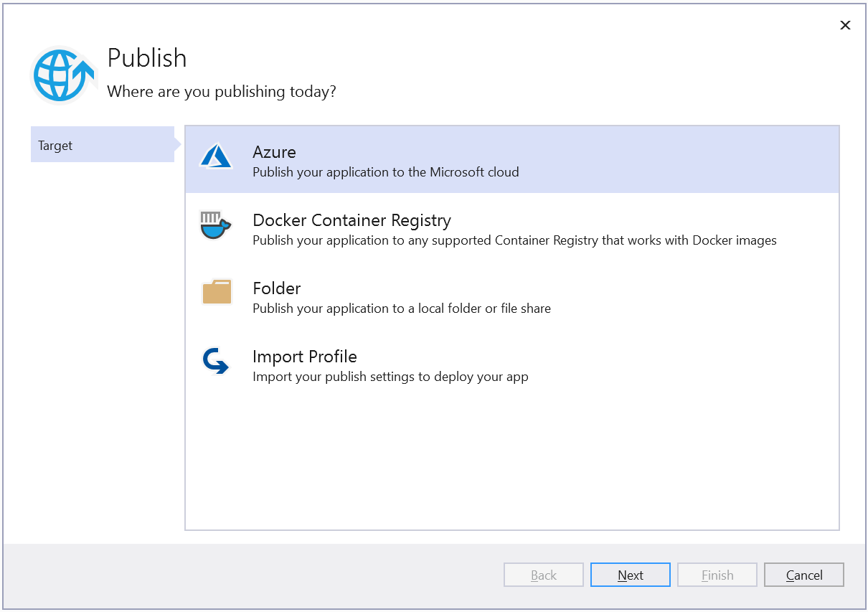Screen dimensions: 868x612
Task: Select the Folder publish icon
Action: [x=217, y=292]
